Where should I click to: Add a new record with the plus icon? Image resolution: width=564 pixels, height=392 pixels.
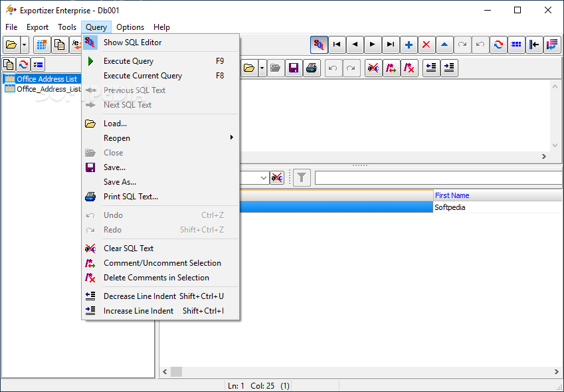409,45
